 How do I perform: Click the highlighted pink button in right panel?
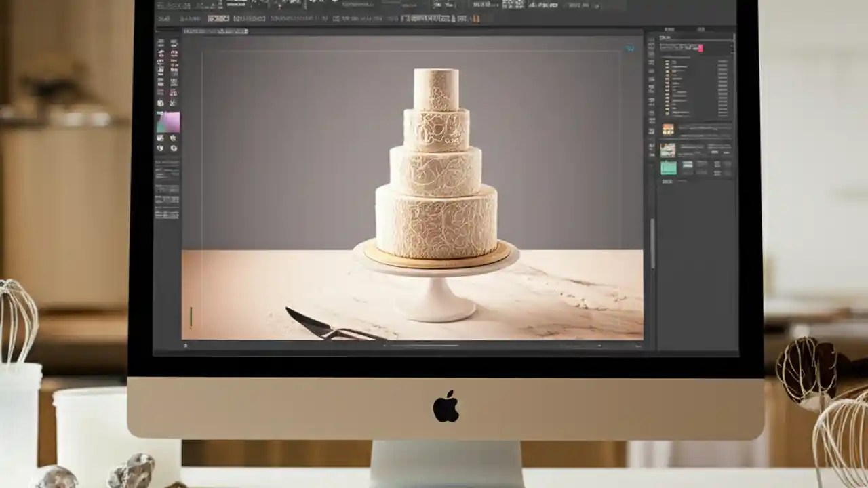[700, 48]
